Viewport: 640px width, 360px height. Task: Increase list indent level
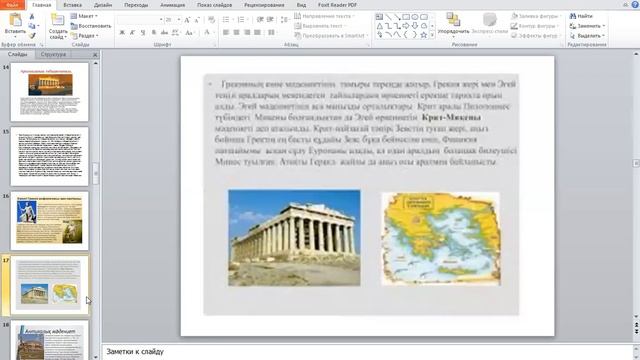coord(270,20)
